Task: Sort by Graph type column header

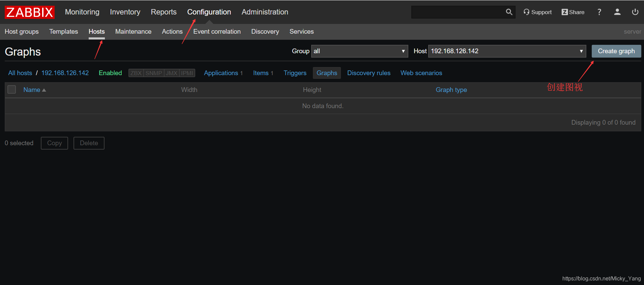Action: coord(451,90)
